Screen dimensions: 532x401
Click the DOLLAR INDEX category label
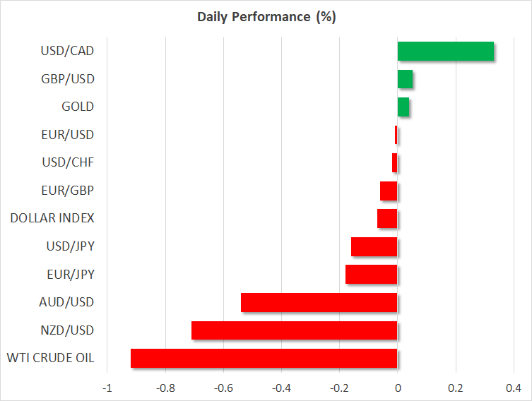point(52,218)
